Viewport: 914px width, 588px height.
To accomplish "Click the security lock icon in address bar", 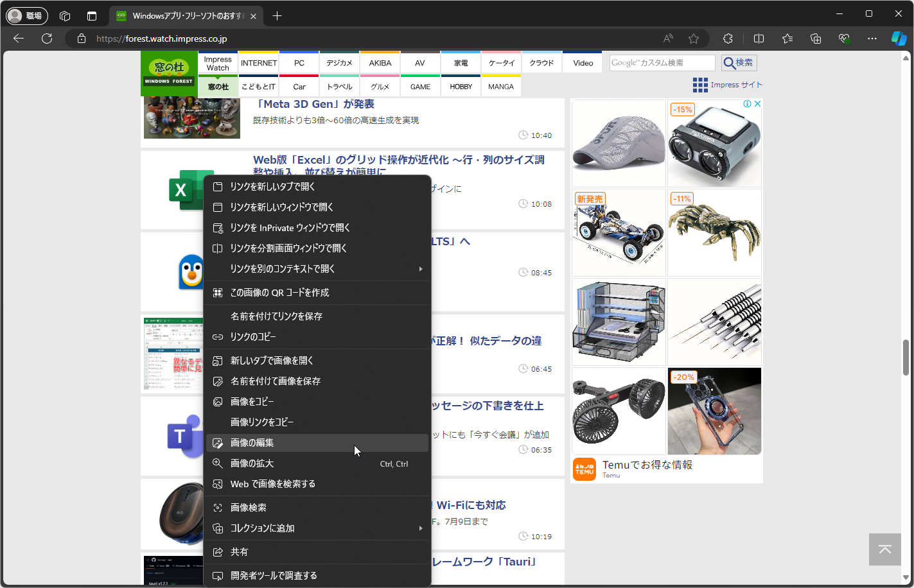I will tap(81, 39).
